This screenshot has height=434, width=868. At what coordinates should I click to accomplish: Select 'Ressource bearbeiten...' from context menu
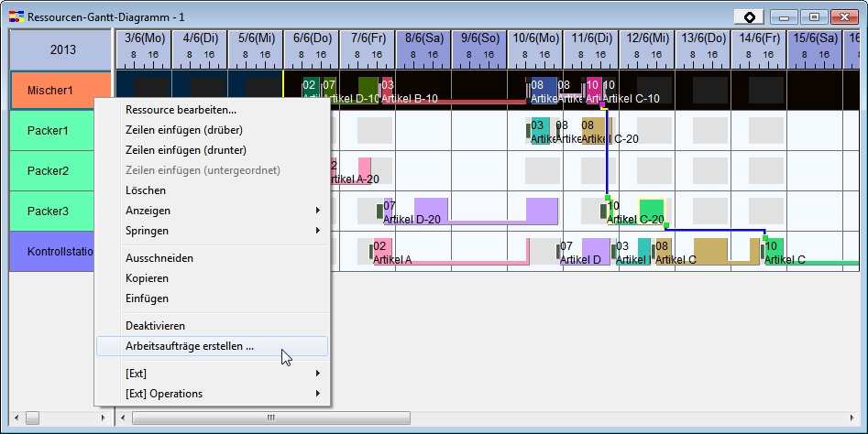tap(181, 110)
